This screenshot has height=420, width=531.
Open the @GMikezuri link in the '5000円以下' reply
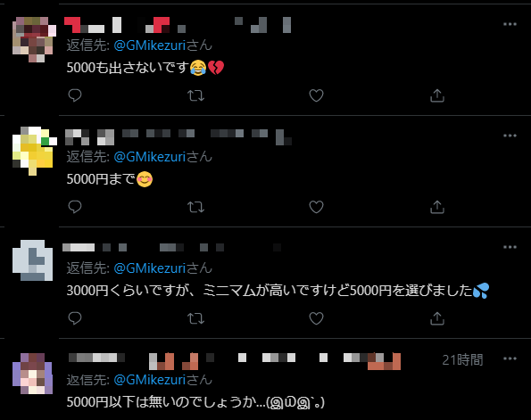click(150, 380)
